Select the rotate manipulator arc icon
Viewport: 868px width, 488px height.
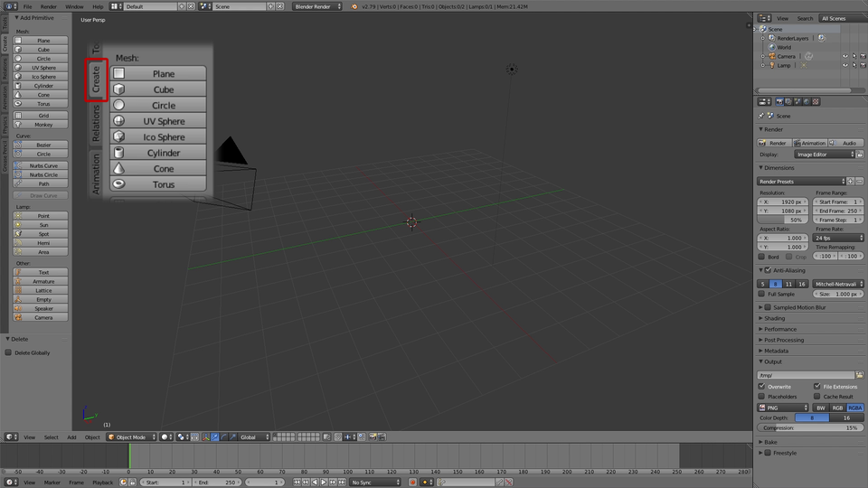(x=223, y=437)
